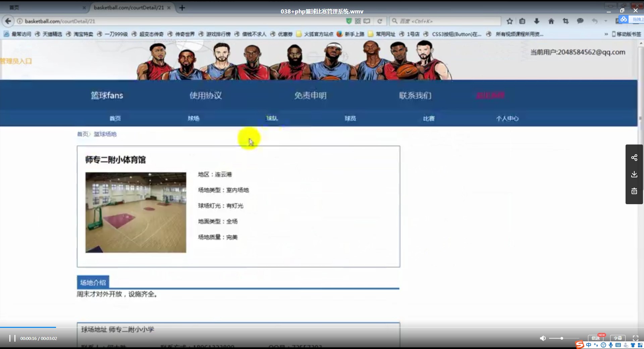Open the bookmarks clipboard list icon
644x349 pixels.
point(522,21)
